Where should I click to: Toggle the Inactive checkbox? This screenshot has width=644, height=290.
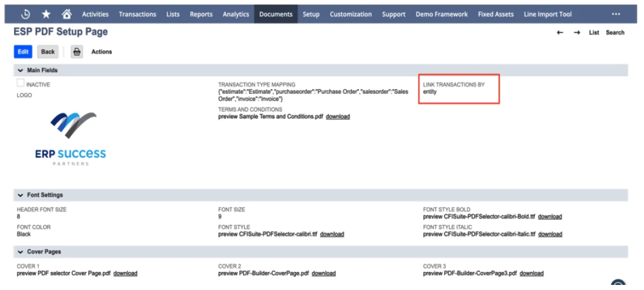click(20, 84)
